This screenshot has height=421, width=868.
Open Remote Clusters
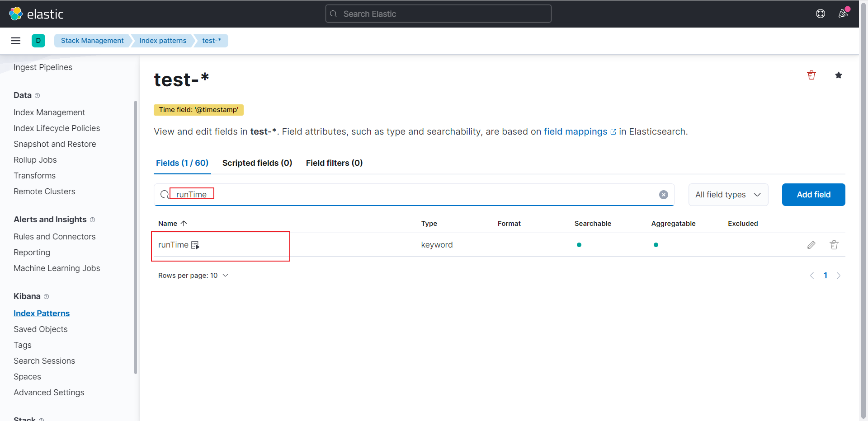point(44,192)
